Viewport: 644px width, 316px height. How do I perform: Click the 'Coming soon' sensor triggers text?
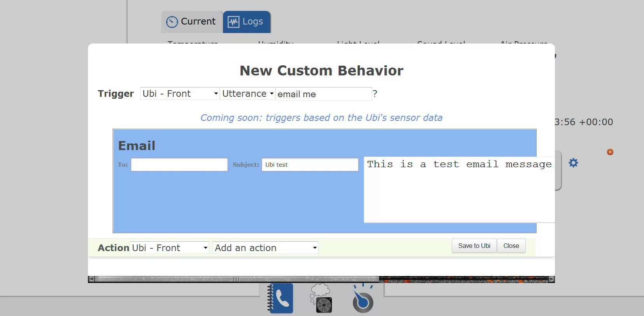coord(321,118)
